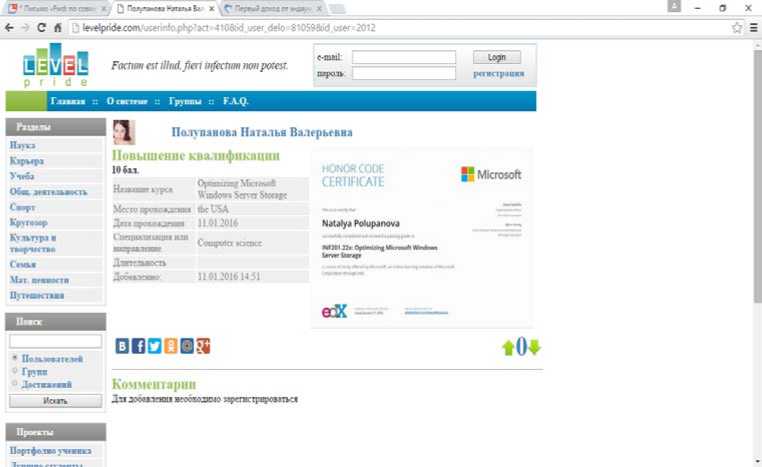Close the Полупанова Наталья browser tab
This screenshot has width=762, height=467.
point(212,8)
